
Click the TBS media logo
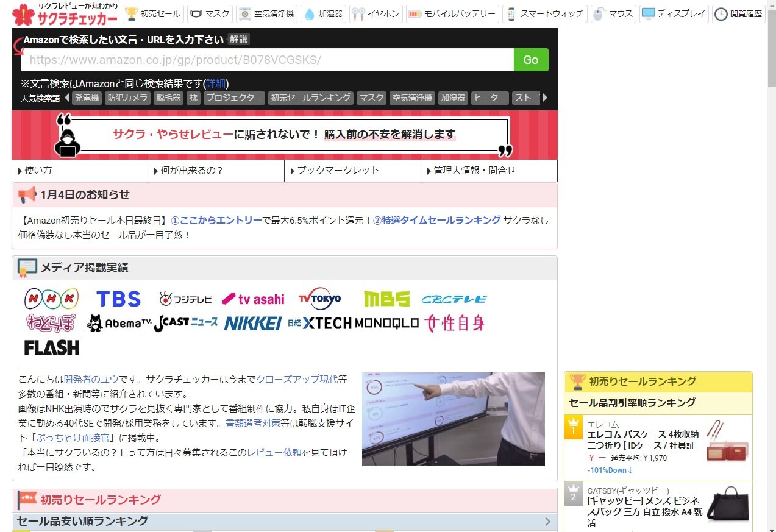(x=118, y=299)
